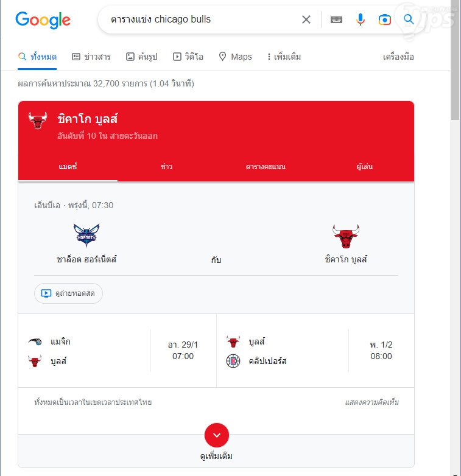Click the Chicago Bulls logo in red header

tap(38, 121)
